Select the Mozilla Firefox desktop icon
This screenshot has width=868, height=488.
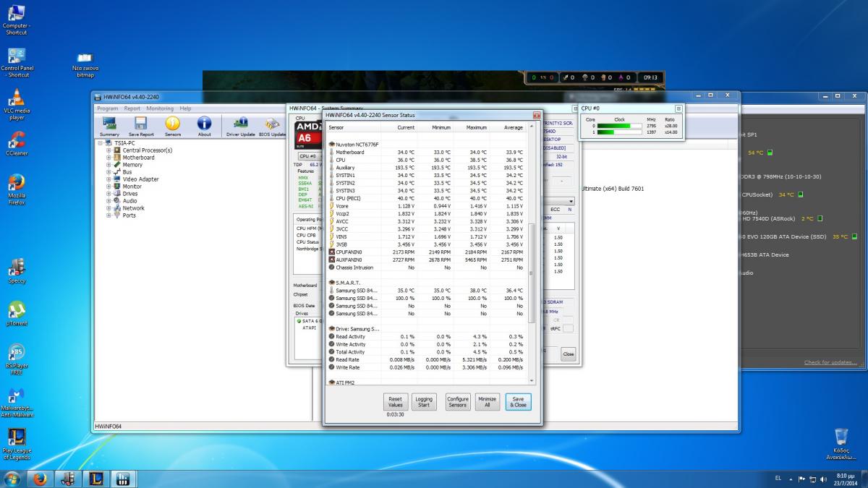pos(17,189)
